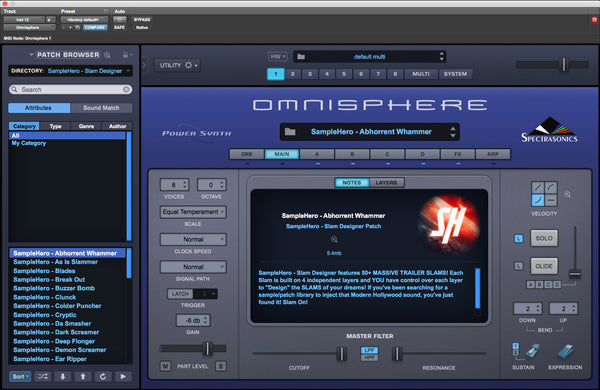Screen dimensions: 600x390
Task: Toggle the Glide L latch button
Action: [518, 266]
